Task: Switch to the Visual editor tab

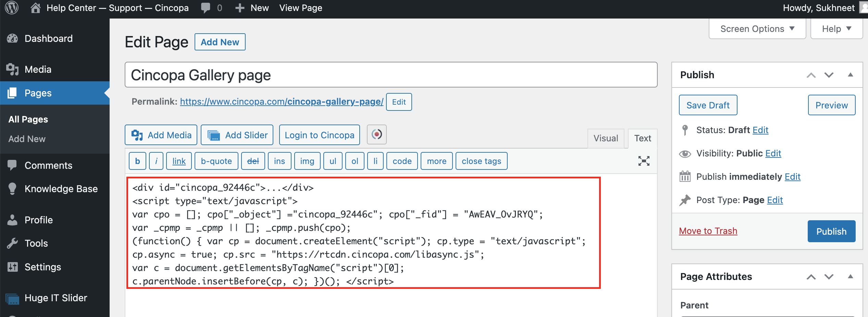Action: (x=606, y=138)
